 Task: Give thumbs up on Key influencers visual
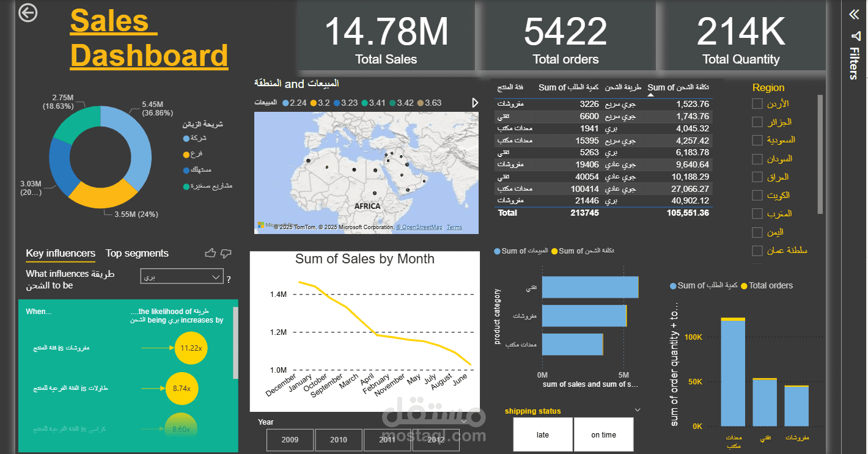pyautogui.click(x=210, y=252)
